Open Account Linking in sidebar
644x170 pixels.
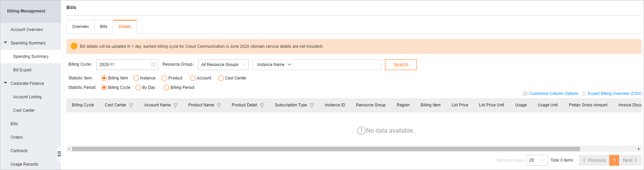27,97
